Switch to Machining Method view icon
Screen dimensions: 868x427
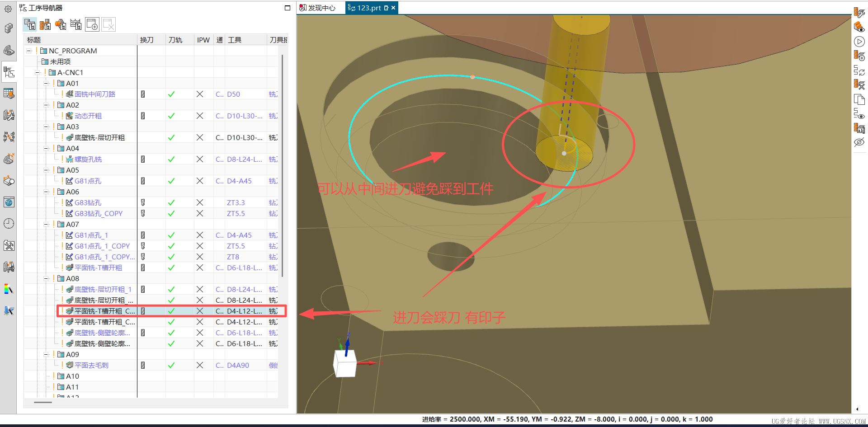(76, 24)
